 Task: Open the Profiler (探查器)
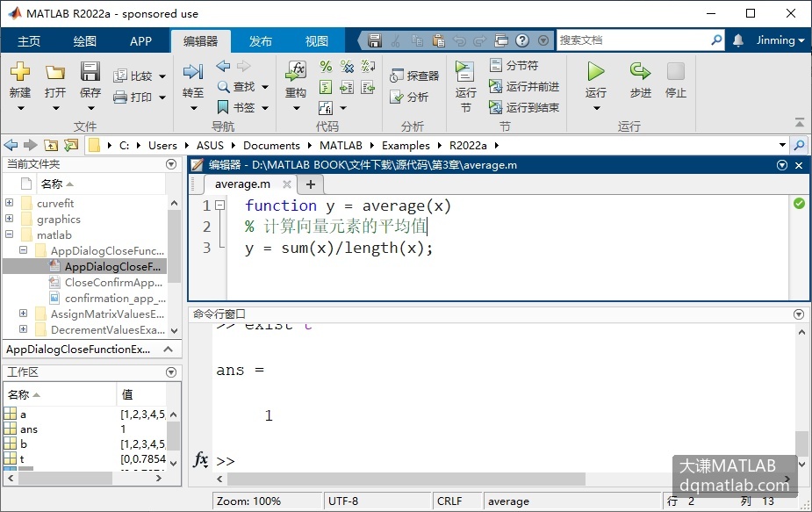pos(414,76)
